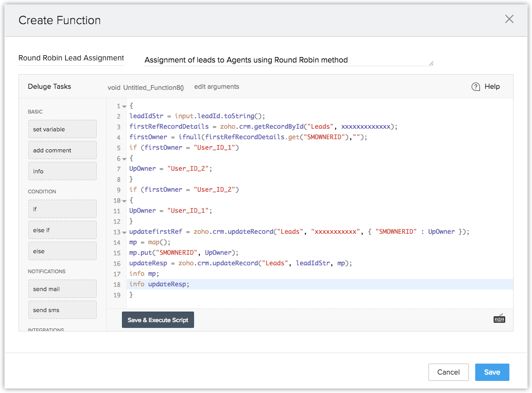Screen dimensions: 532x393
Task: Collapse the if block at line 6
Action: tap(124, 159)
